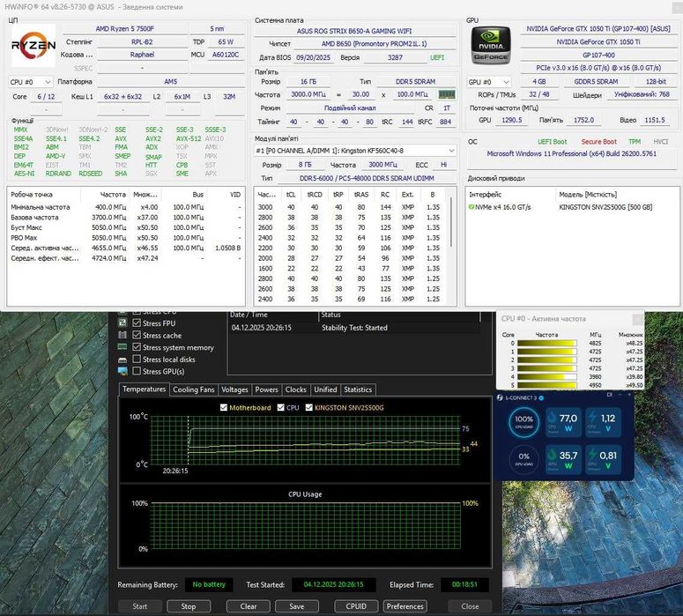
Task: Switch to the Cooling Fans tab
Action: [x=194, y=390]
